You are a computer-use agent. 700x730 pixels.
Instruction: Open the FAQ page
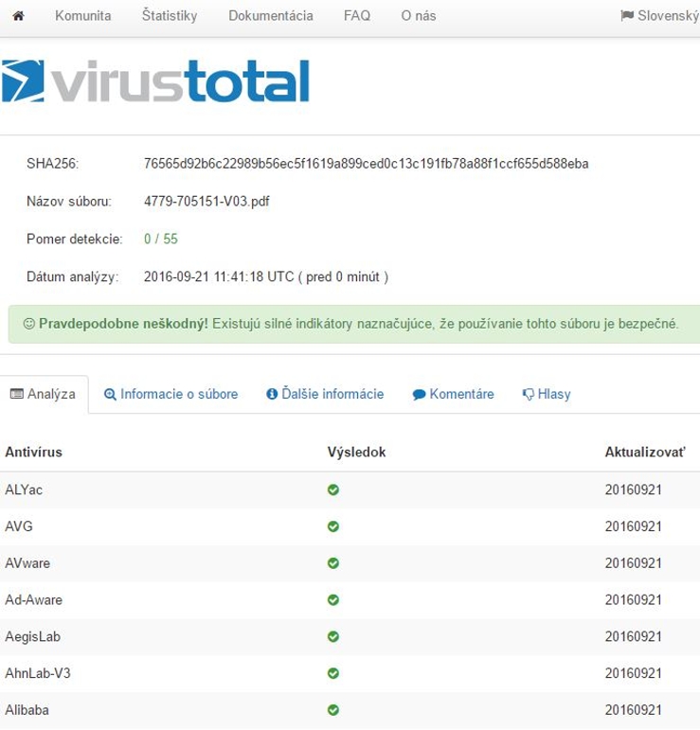pyautogui.click(x=357, y=16)
